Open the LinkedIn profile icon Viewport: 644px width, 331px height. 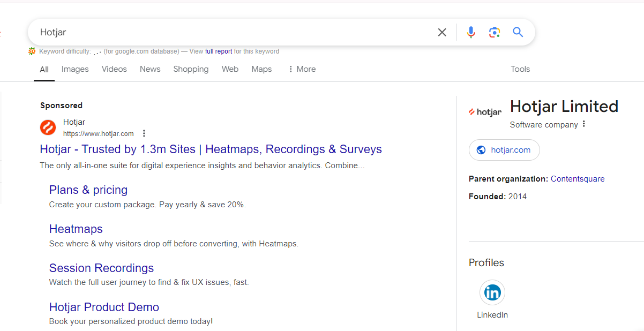[x=492, y=292]
